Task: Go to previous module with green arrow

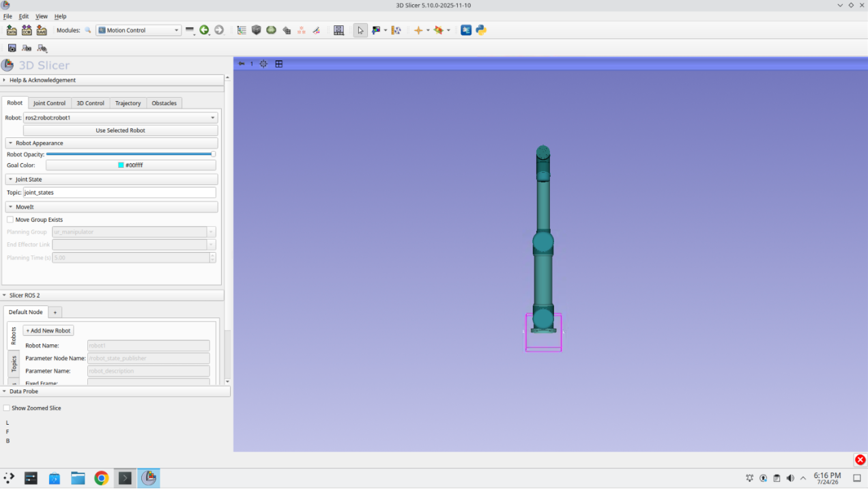Action: click(x=204, y=30)
